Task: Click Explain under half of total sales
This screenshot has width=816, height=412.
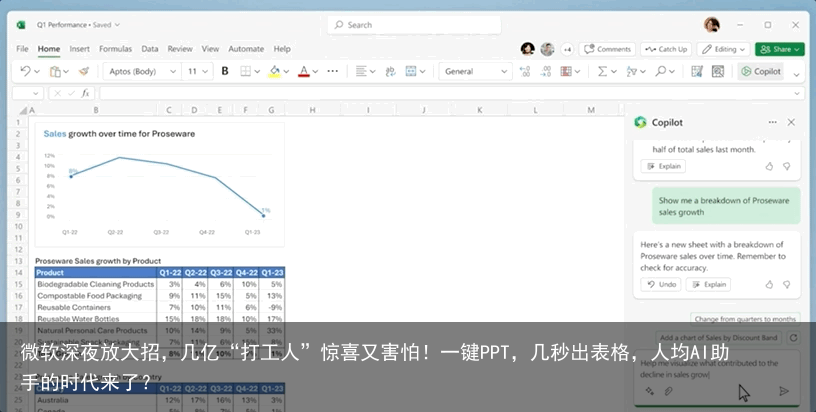Action: 663,166
